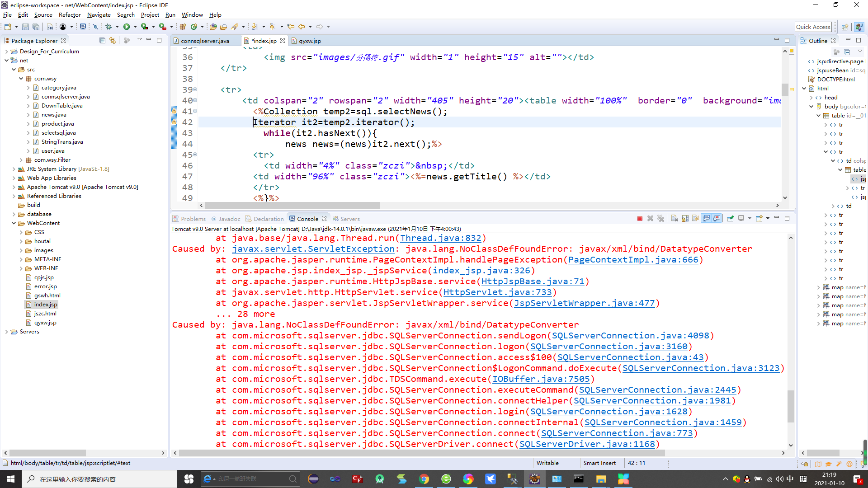Open the SQLServerConnection.java:4098 link
The width and height of the screenshot is (868, 488).
coord(630,336)
